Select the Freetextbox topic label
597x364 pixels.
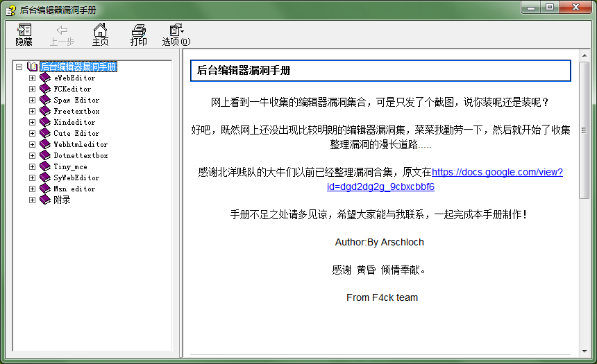tap(76, 111)
